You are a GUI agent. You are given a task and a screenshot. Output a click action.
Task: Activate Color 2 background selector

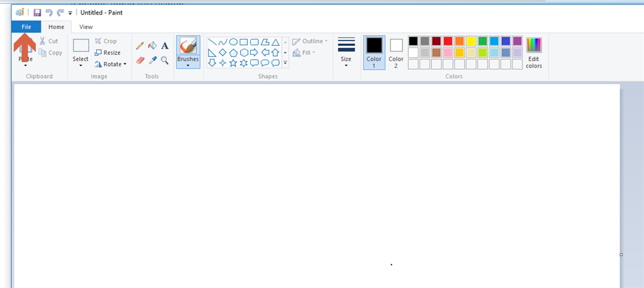(x=396, y=53)
